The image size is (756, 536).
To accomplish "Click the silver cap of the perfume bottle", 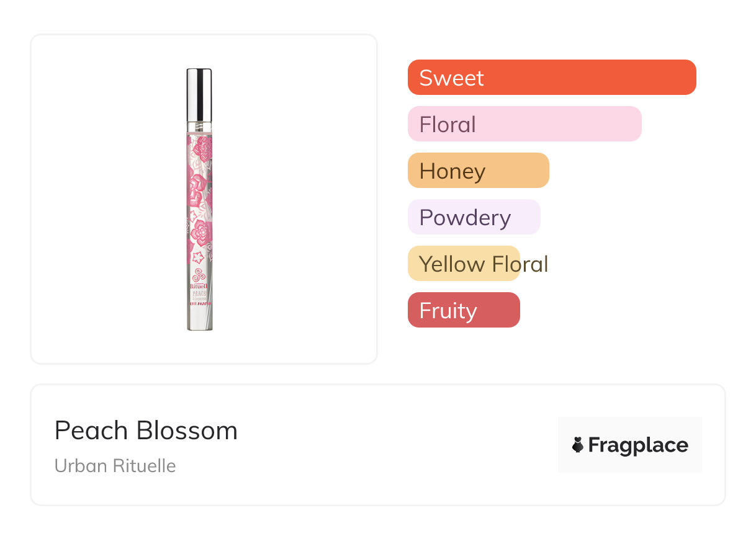I will 199,91.
